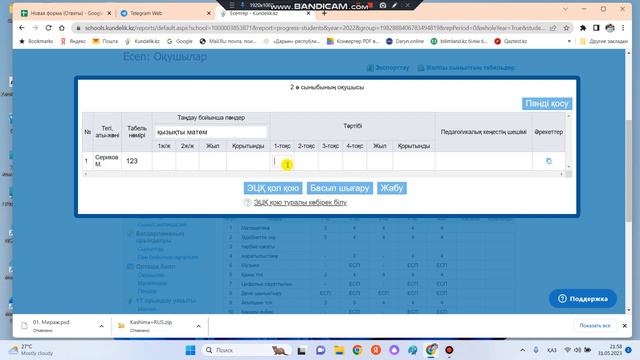This screenshot has width=640, height=360.
Task: Close the downloads bar
Action: 624,326
